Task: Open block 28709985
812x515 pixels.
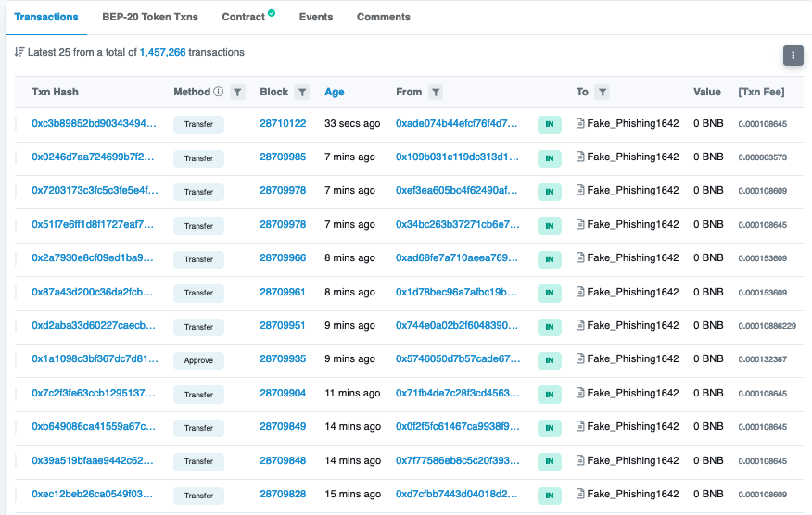Action: pyautogui.click(x=283, y=157)
